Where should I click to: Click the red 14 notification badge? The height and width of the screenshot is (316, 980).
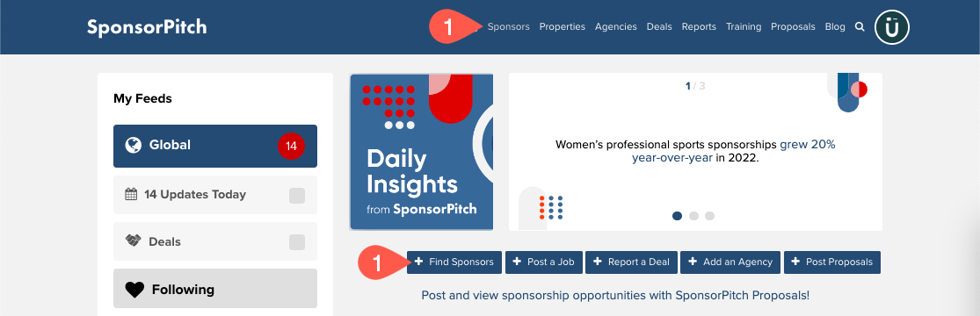291,146
